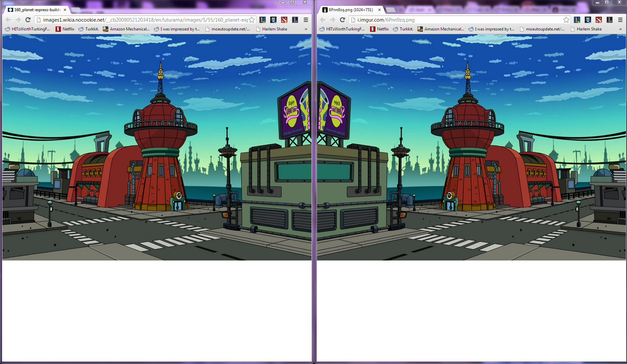
Task: Select the 6Pnn9zq.png (1024×751) tab
Action: (352, 10)
